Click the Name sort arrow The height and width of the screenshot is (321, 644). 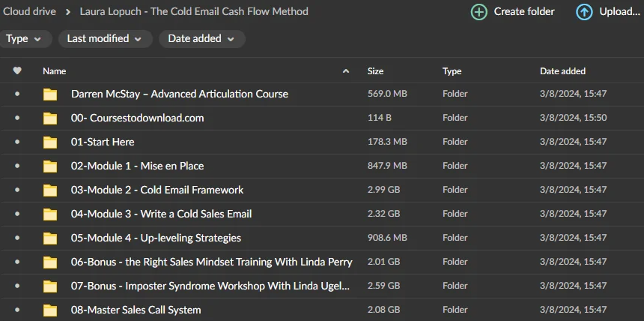pyautogui.click(x=346, y=71)
